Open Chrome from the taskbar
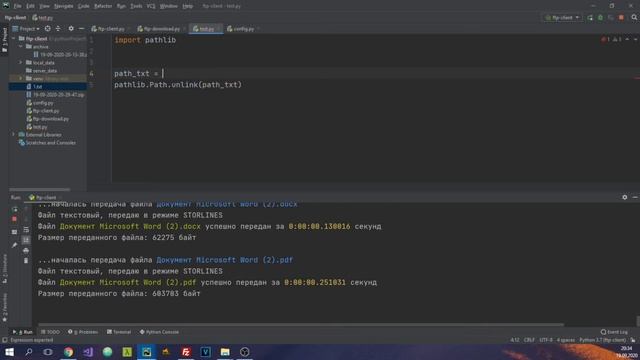640x360 pixels. pyautogui.click(x=68, y=352)
